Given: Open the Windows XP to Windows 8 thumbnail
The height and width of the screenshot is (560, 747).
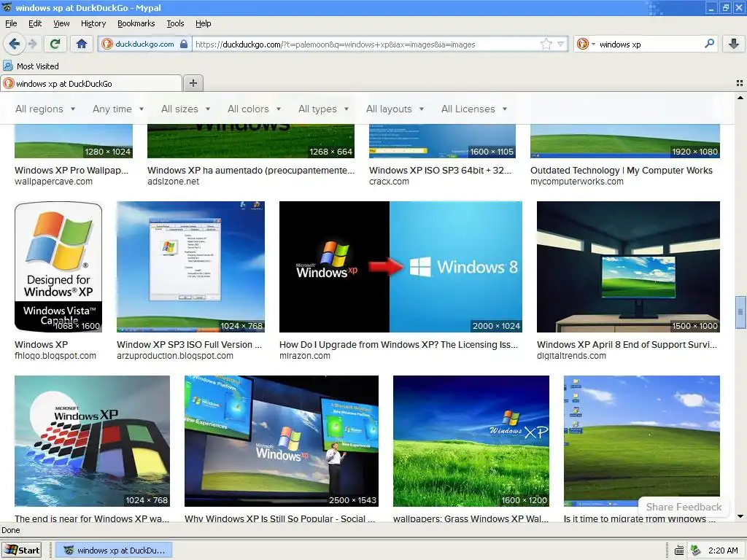Looking at the screenshot, I should [400, 267].
